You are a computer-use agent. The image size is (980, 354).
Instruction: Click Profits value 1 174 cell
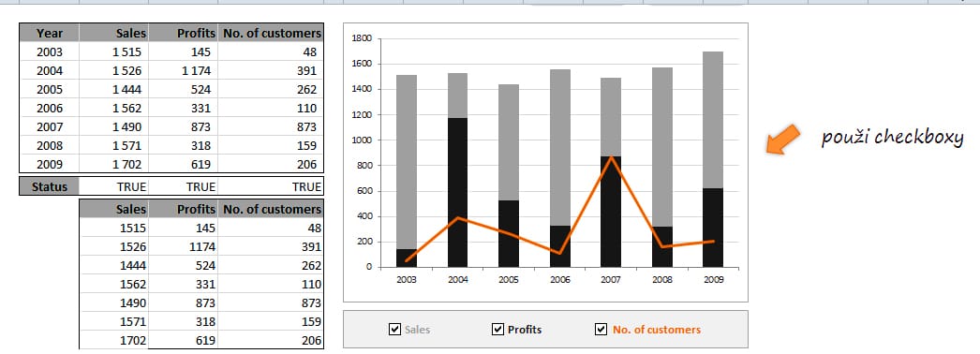183,70
